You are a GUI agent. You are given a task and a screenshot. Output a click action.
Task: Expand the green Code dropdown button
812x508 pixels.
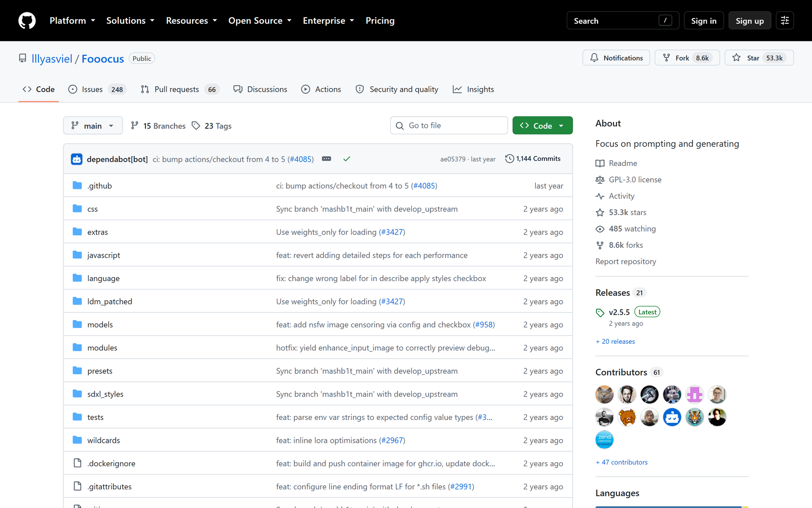[543, 125]
